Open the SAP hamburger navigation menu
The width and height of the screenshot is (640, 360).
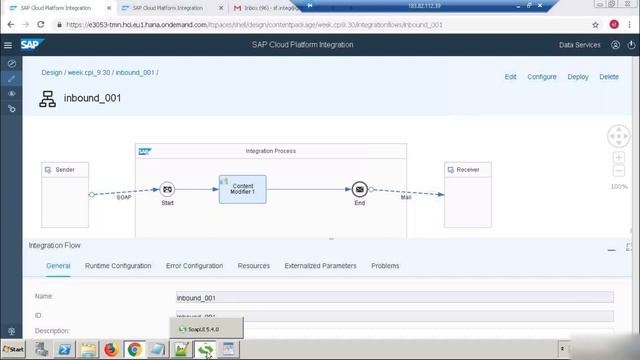click(8, 45)
